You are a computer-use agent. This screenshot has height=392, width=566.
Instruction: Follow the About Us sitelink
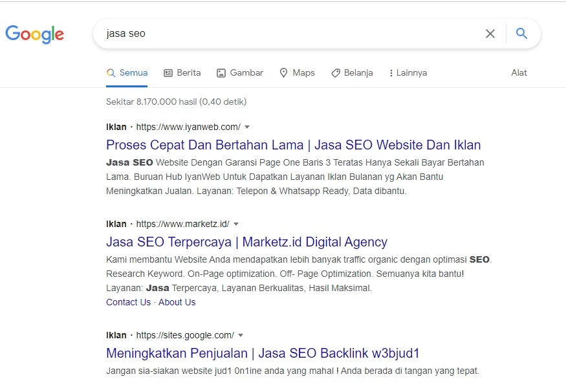click(x=177, y=302)
